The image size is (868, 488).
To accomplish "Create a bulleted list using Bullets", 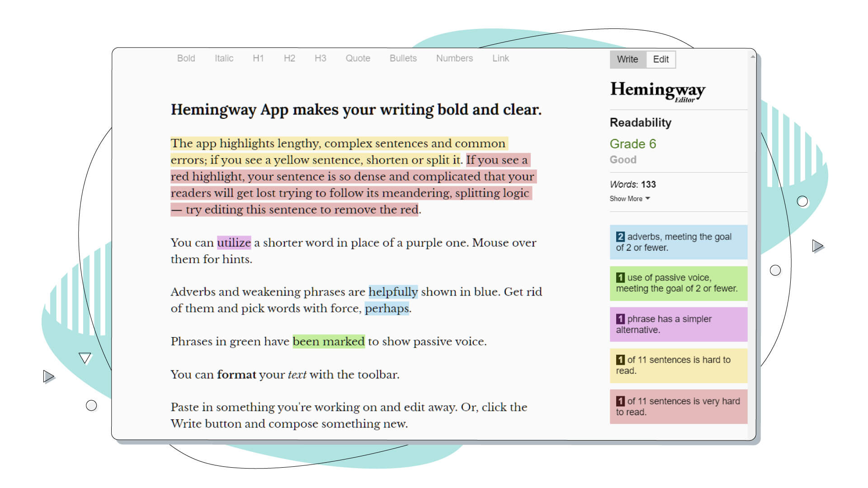I will [402, 58].
